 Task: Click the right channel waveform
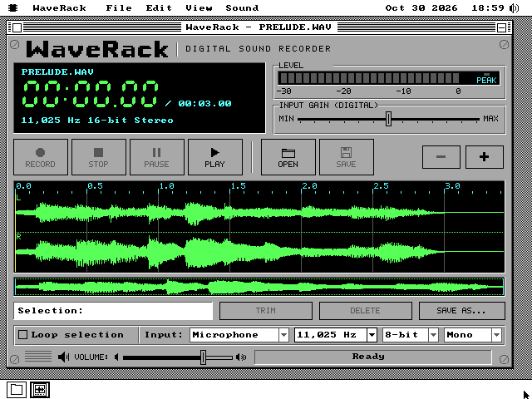pyautogui.click(x=259, y=253)
